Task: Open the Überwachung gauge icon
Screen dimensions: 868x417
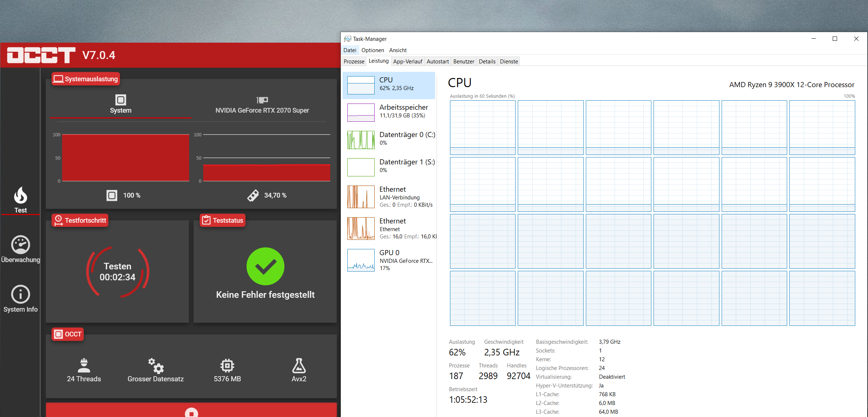Action: point(20,245)
